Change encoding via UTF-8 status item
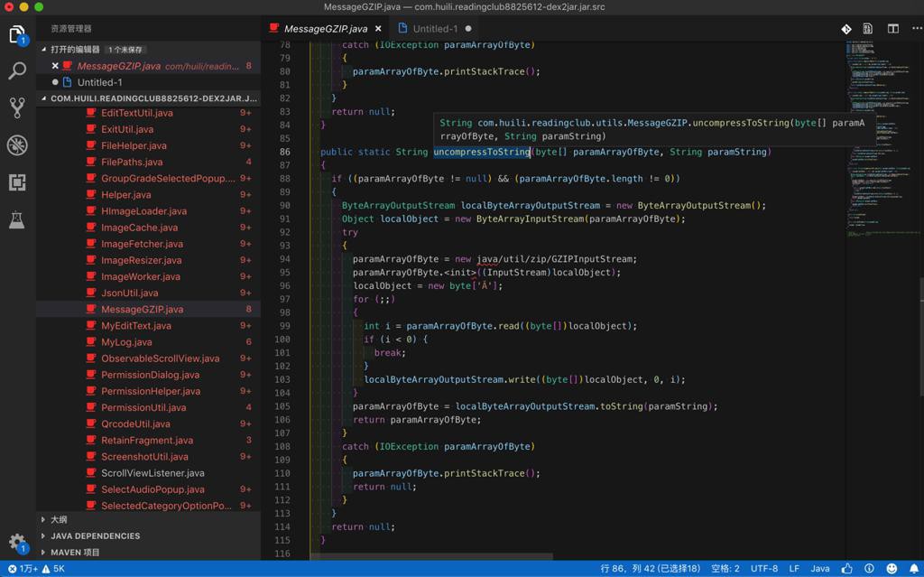The width and height of the screenshot is (924, 577). pyautogui.click(x=763, y=569)
